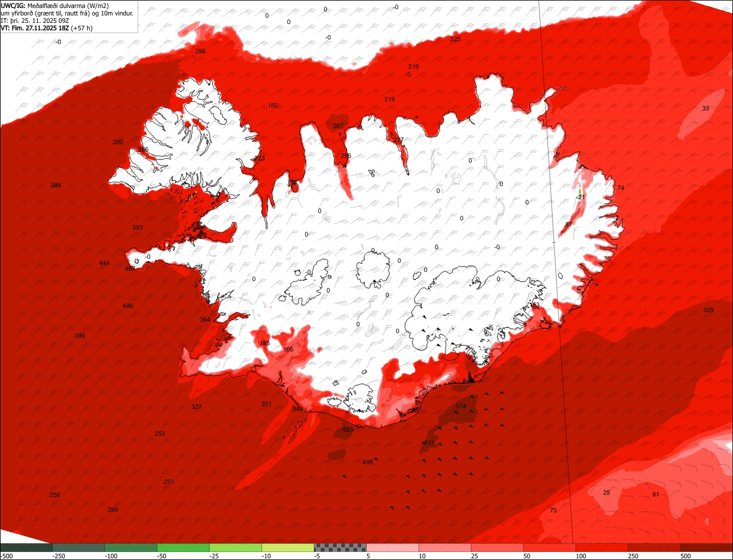Screen dimensions: 733x560
Task: Select the map value 267
Action: [338, 127]
